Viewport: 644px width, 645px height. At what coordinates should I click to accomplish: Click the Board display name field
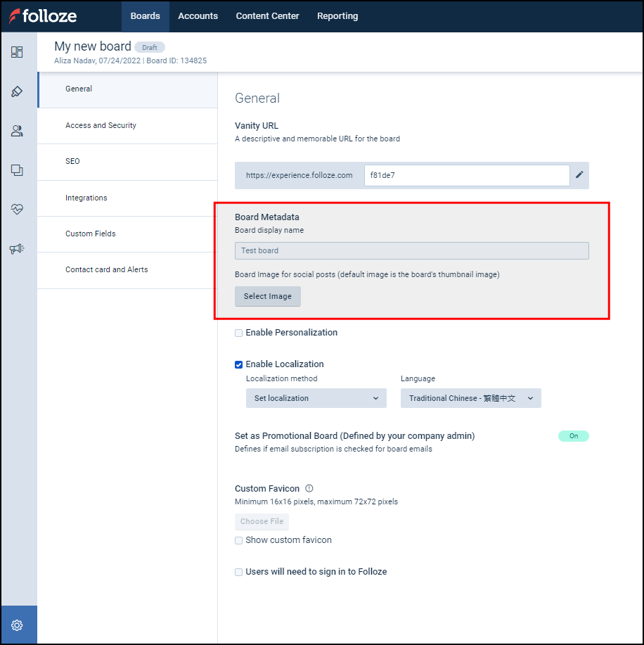(411, 250)
